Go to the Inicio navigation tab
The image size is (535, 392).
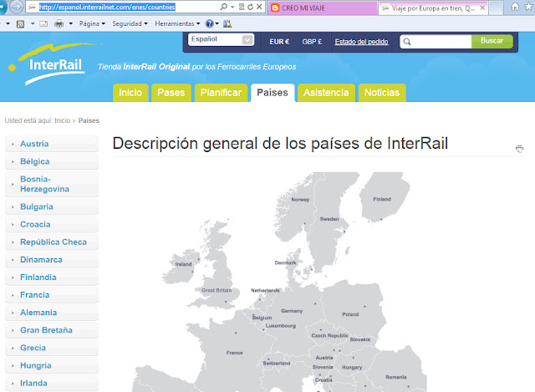[x=130, y=93]
